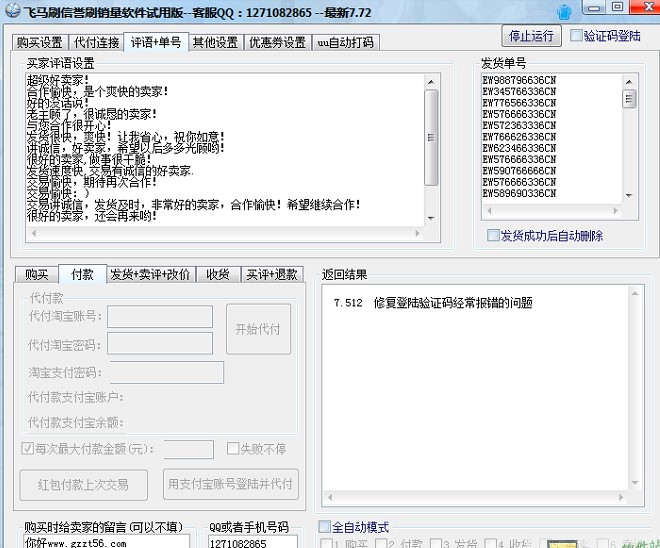Select tracking number EW345766336CN
This screenshot has height=548, width=660.
pyautogui.click(x=519, y=91)
